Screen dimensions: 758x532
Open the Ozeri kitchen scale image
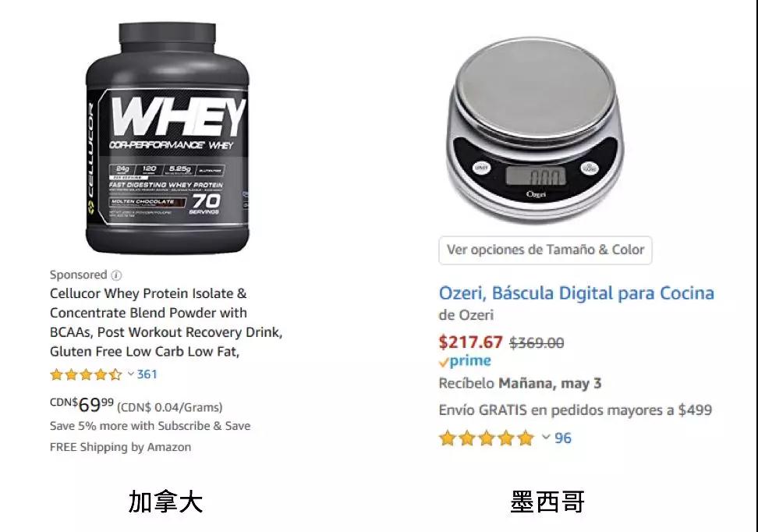pyautogui.click(x=535, y=130)
